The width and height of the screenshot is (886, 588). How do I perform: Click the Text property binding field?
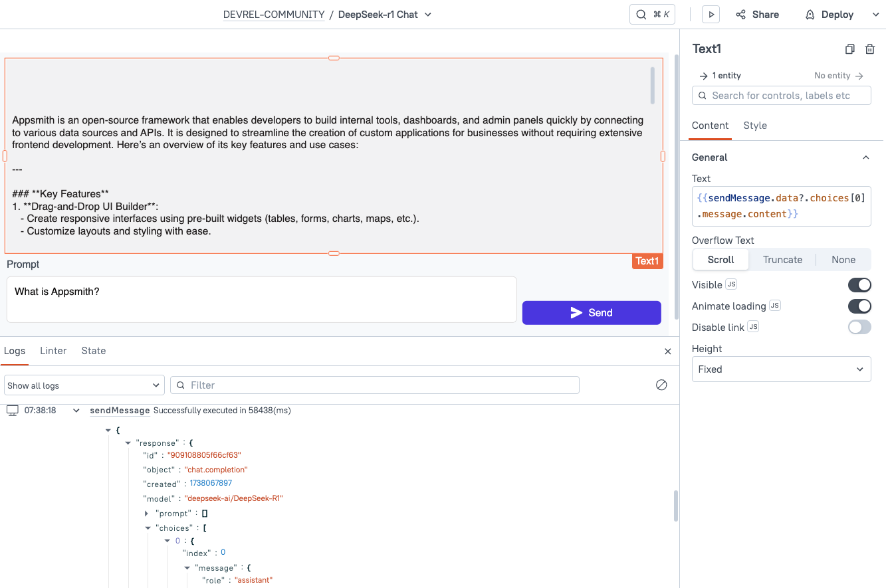point(782,206)
